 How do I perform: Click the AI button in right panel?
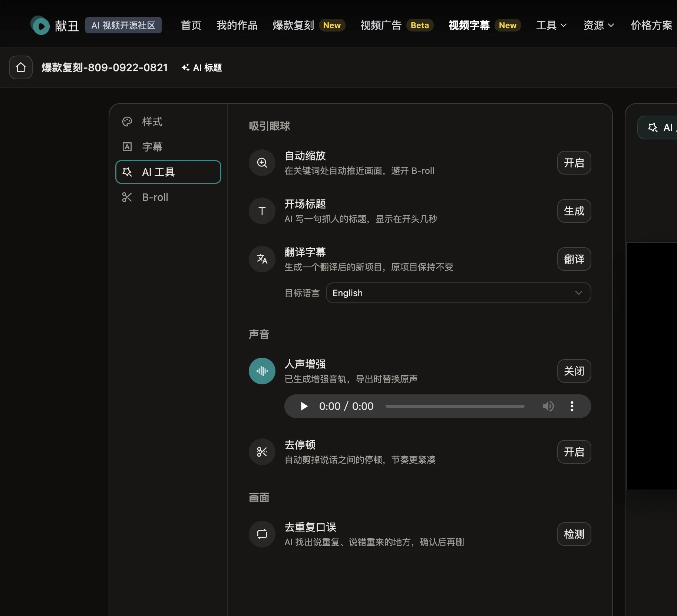click(x=657, y=127)
